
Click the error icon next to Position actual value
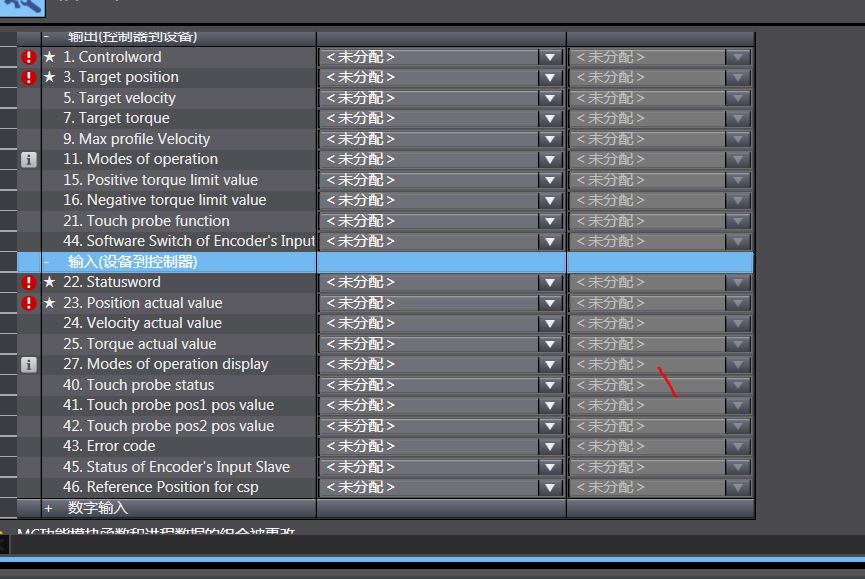(x=29, y=303)
